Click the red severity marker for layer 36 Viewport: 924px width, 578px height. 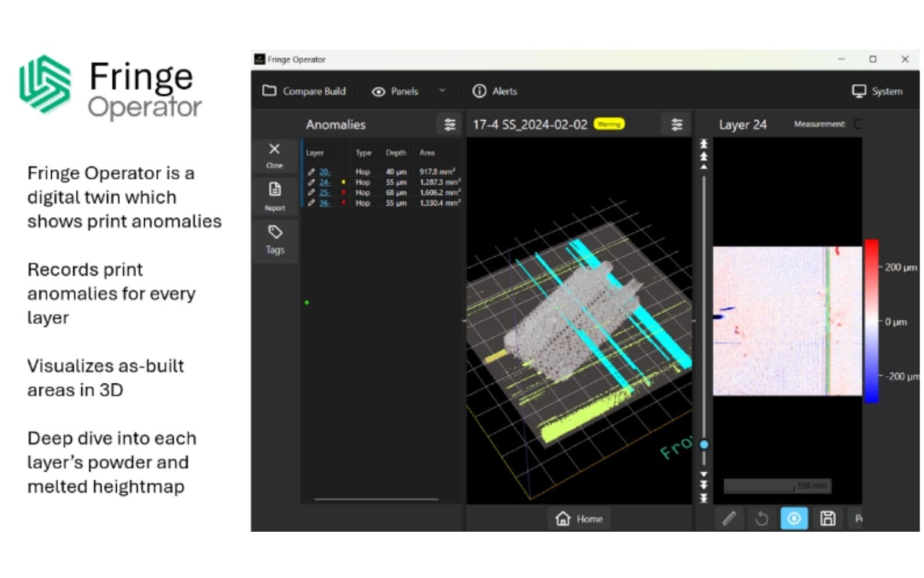pos(344,203)
